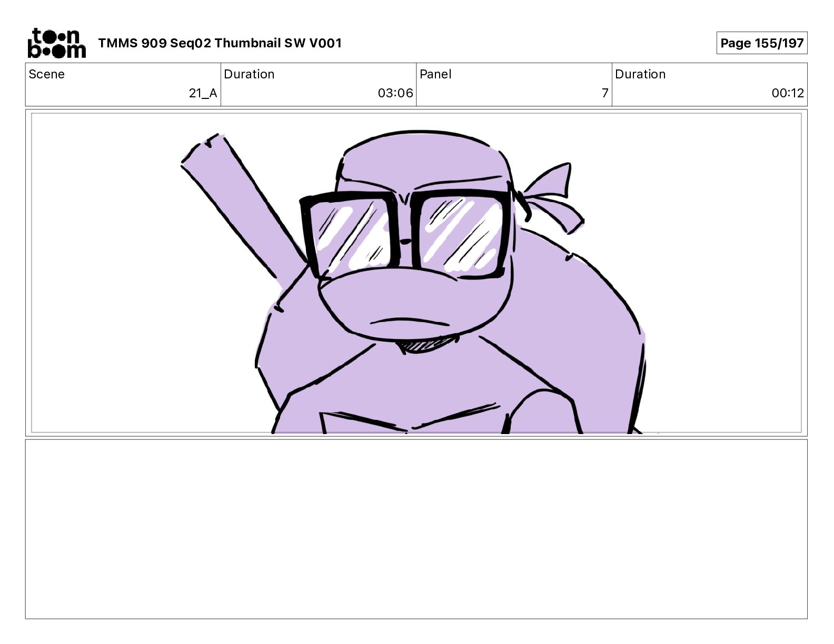
Task: Click the storyboard thumbnail of the turtle
Action: point(416,273)
